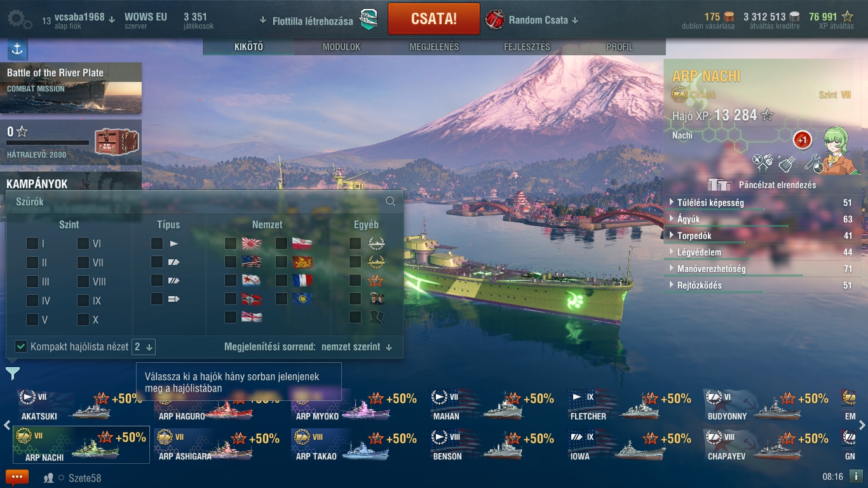Image resolution: width=868 pixels, height=488 pixels.
Task: Open the nemzet szerint sort order dropdown
Action: 356,347
